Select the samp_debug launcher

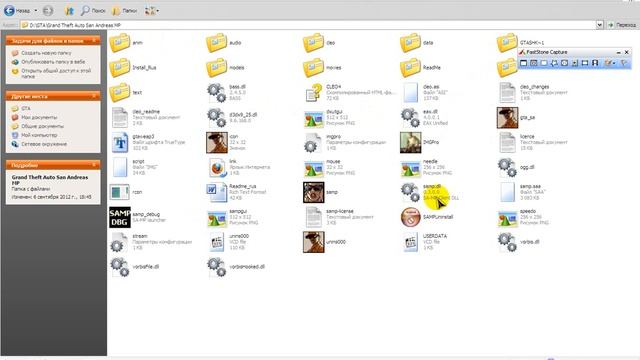tap(120, 217)
